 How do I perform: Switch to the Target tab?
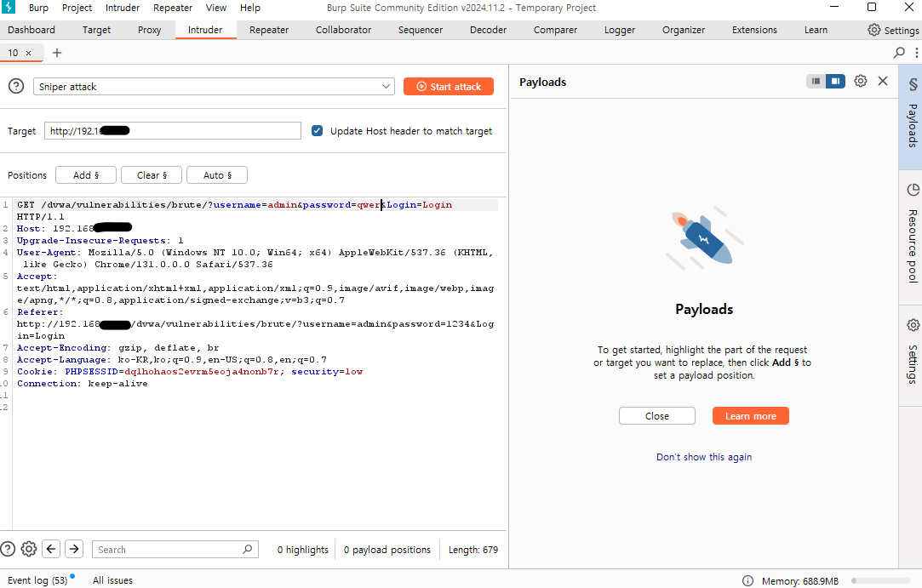96,30
